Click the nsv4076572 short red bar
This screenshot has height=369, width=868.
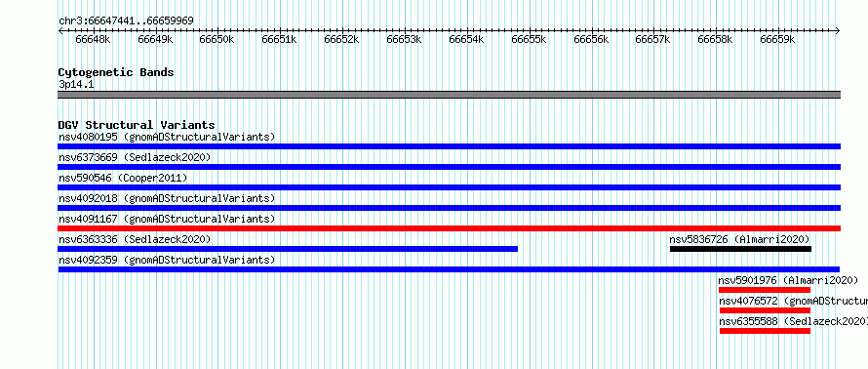[x=765, y=310]
